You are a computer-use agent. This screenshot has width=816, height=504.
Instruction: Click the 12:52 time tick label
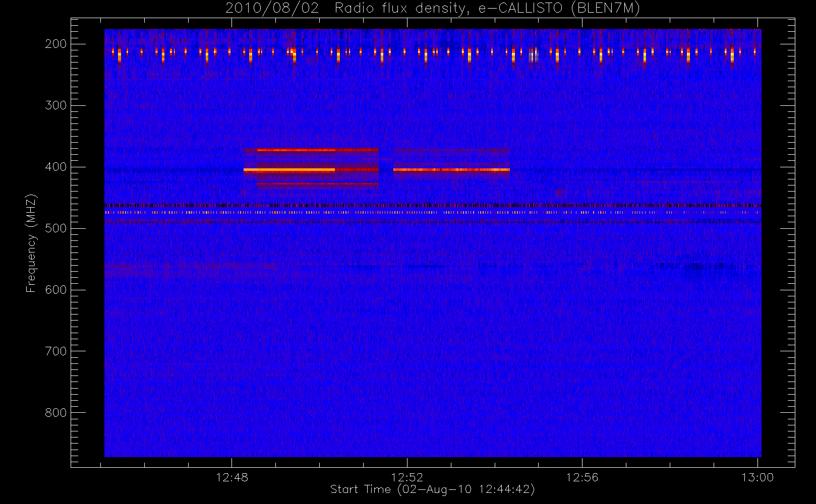[x=407, y=477]
